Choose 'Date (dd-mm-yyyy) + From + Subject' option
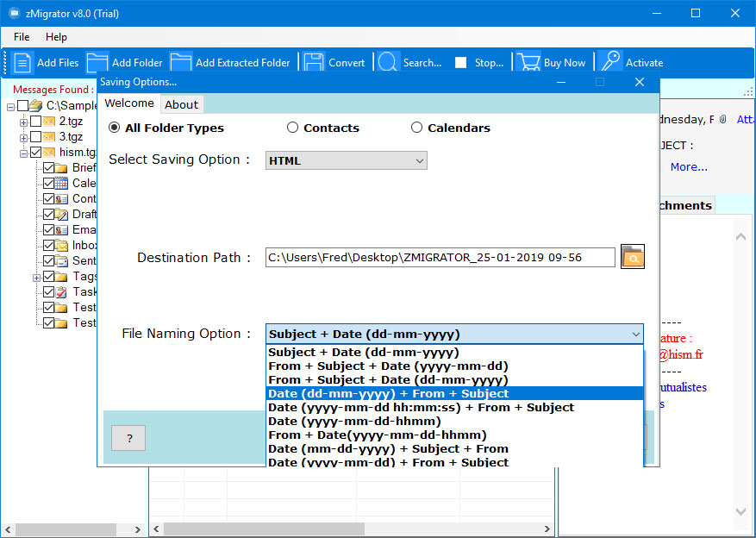Image resolution: width=756 pixels, height=538 pixels. 454,393
